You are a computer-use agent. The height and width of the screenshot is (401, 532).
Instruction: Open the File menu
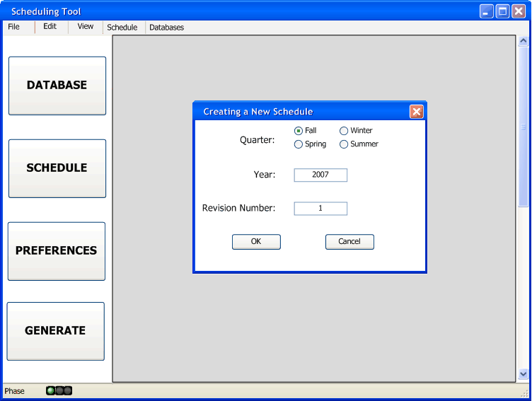[13, 27]
